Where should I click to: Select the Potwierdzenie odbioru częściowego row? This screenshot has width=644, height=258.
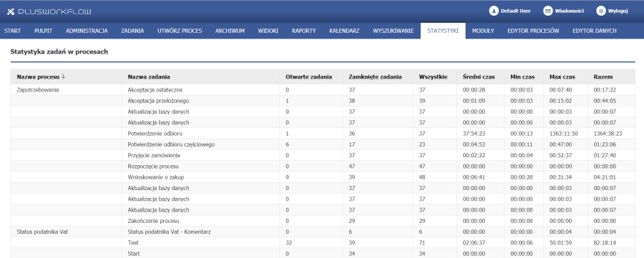pos(323,144)
